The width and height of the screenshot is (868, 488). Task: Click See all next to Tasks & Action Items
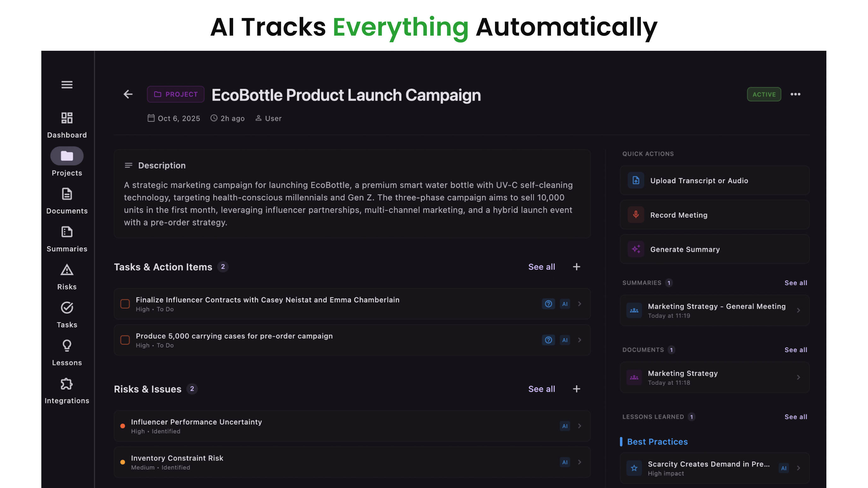[542, 267]
